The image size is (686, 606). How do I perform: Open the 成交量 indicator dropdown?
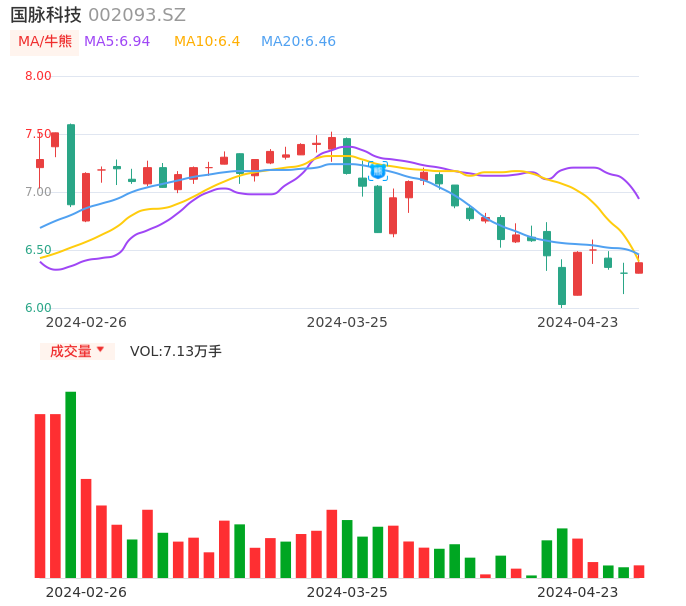pyautogui.click(x=77, y=351)
